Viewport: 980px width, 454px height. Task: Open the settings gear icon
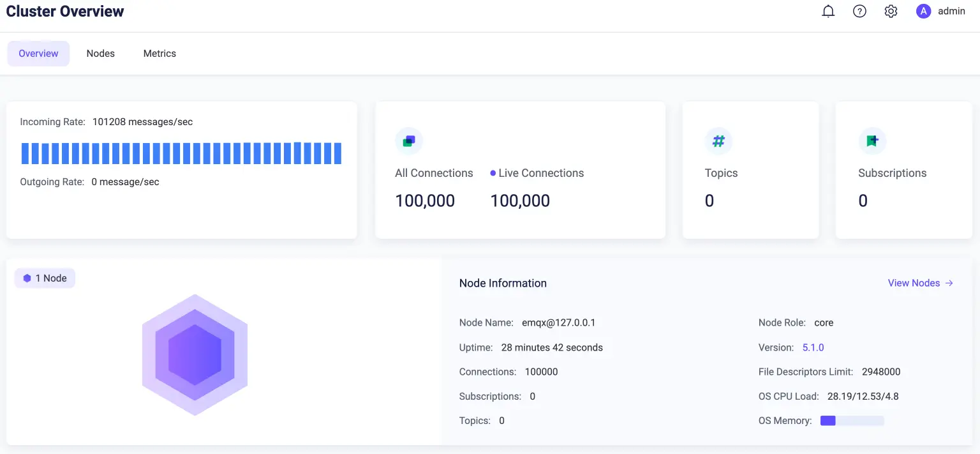(891, 11)
